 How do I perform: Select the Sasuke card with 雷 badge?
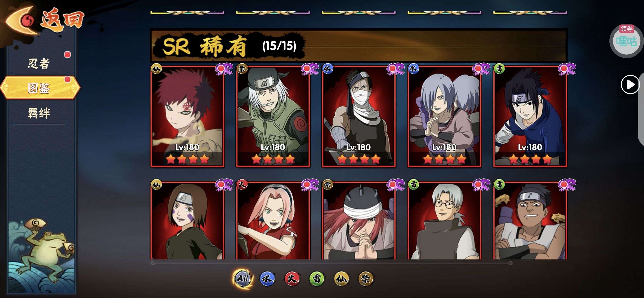(530, 116)
